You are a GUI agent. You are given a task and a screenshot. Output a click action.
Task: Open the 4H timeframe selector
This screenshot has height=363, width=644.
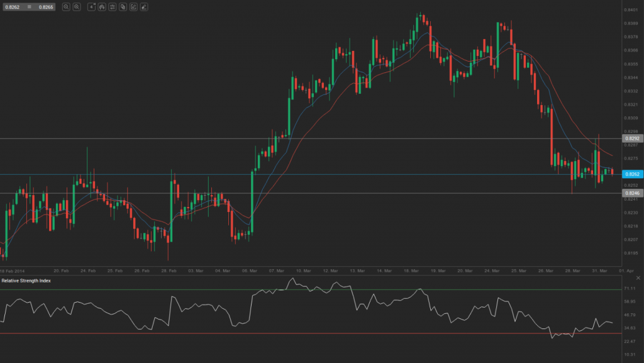[91, 8]
